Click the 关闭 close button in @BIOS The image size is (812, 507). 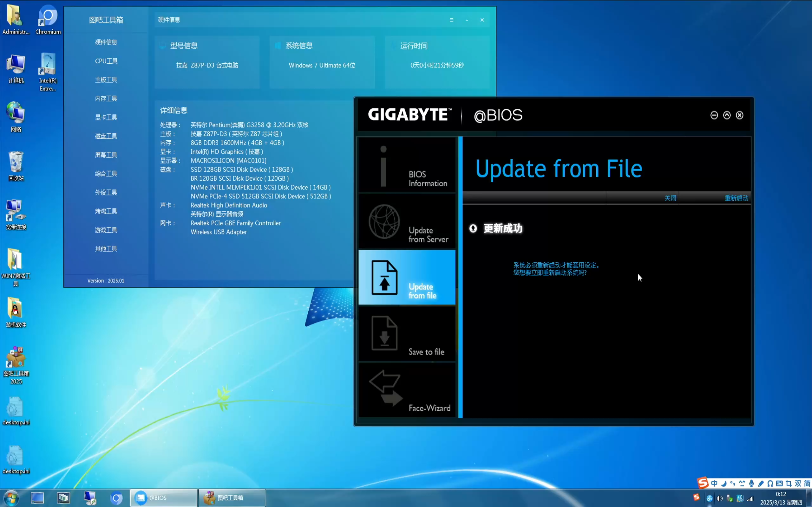[x=670, y=198]
